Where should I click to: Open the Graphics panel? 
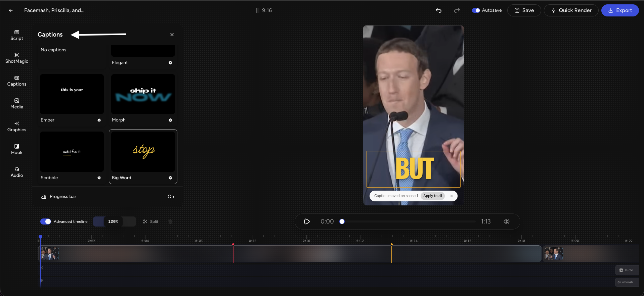[x=17, y=127]
